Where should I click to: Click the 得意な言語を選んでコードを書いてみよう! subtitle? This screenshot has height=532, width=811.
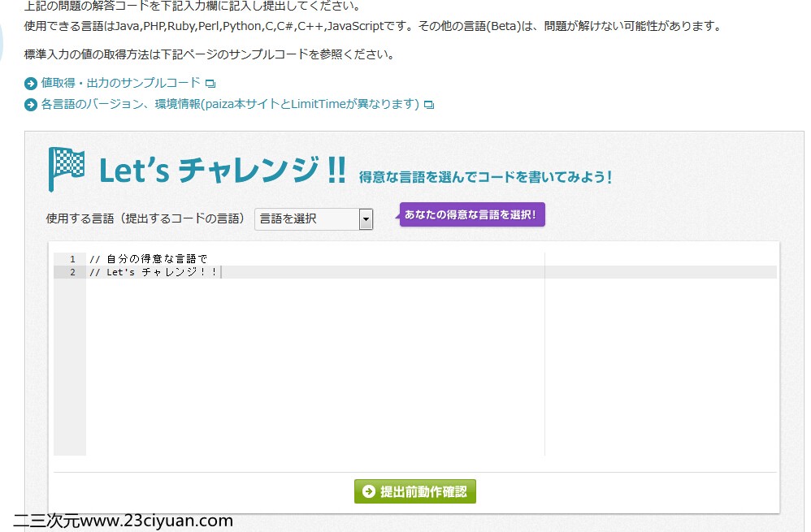(x=485, y=176)
